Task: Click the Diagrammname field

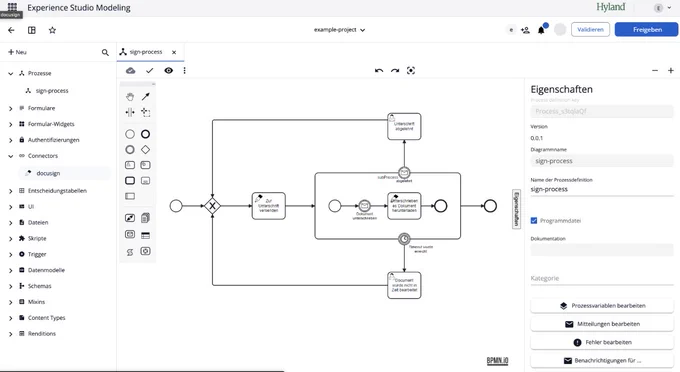Action: (x=602, y=161)
